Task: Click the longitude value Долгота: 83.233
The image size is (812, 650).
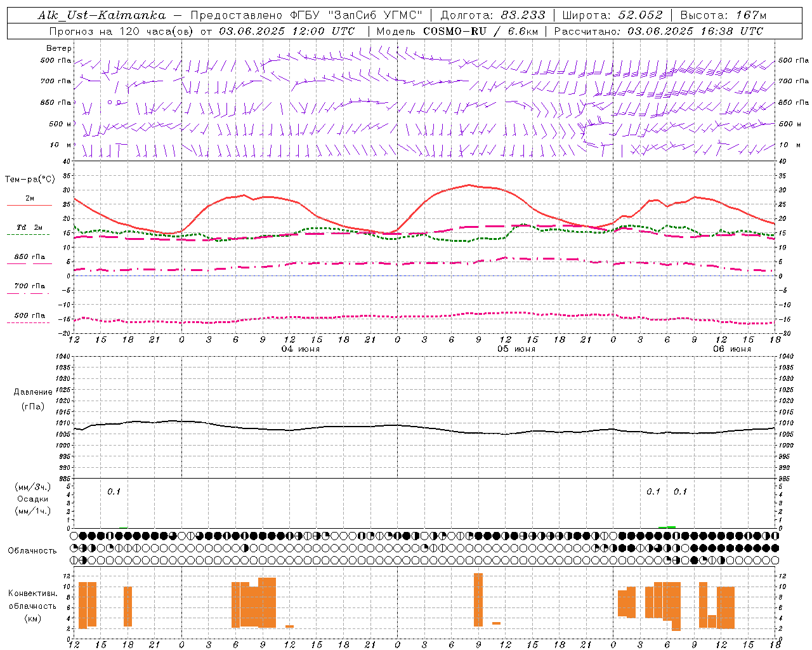Action: point(492,15)
